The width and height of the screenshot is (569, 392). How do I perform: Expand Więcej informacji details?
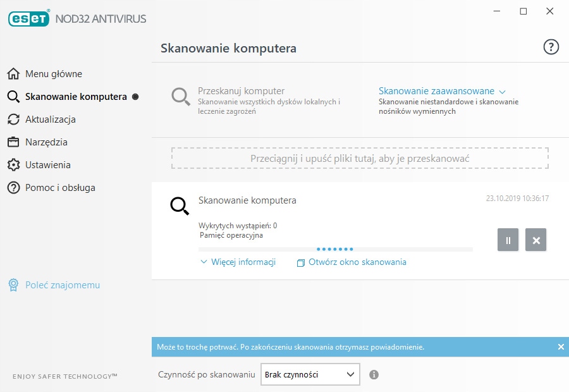click(238, 262)
